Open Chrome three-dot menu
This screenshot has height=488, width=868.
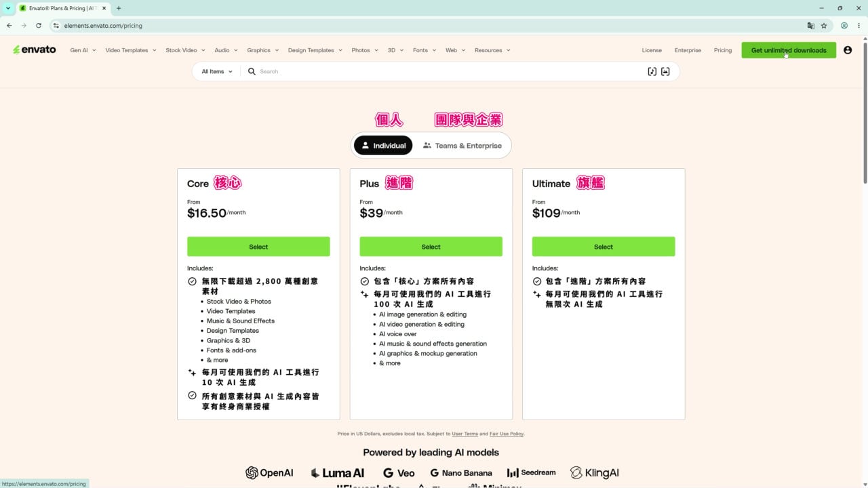859,26
